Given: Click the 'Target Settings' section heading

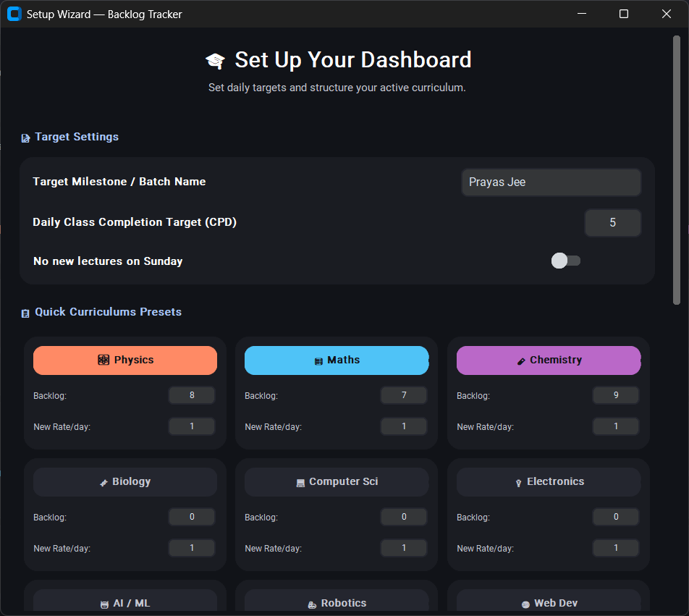Looking at the screenshot, I should (x=77, y=137).
